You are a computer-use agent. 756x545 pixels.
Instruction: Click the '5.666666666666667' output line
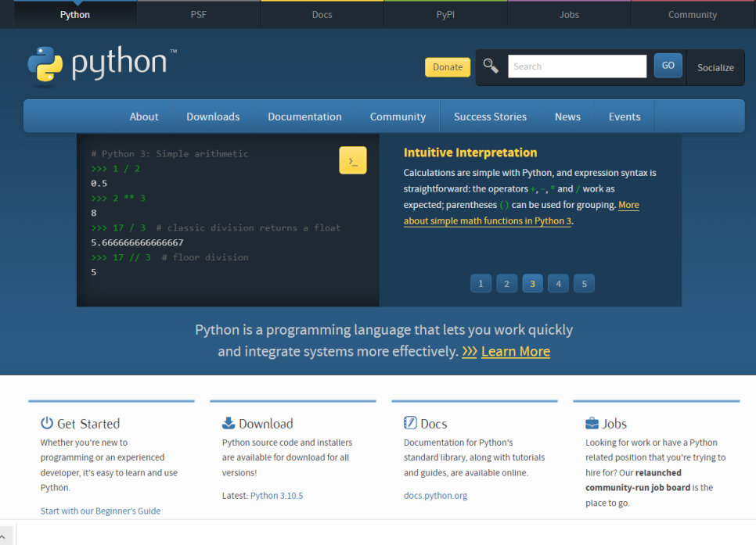(137, 242)
